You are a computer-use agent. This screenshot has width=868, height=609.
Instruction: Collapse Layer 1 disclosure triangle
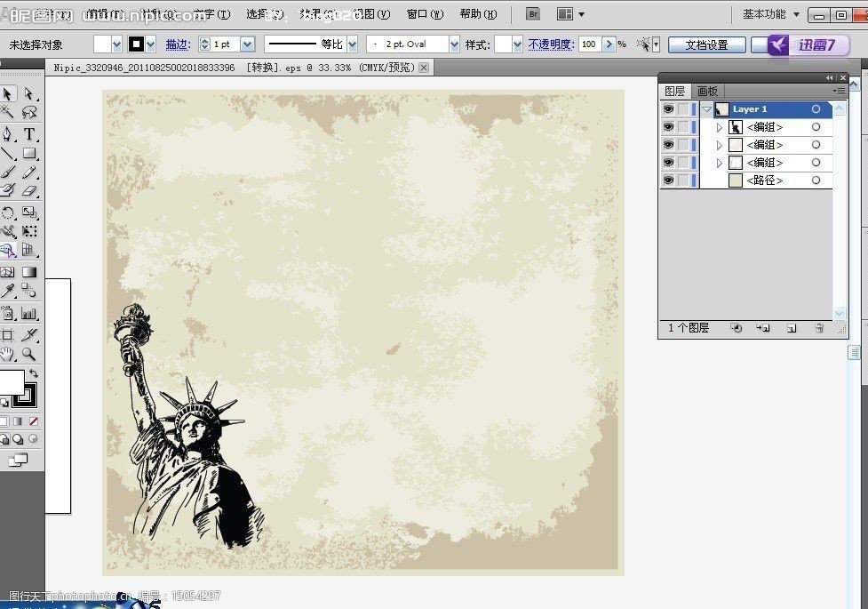click(707, 109)
